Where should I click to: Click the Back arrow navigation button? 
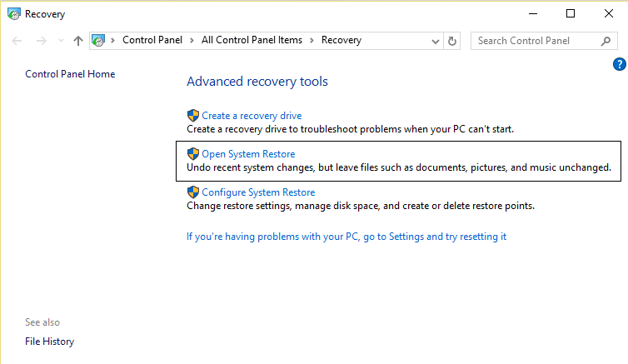coord(18,41)
